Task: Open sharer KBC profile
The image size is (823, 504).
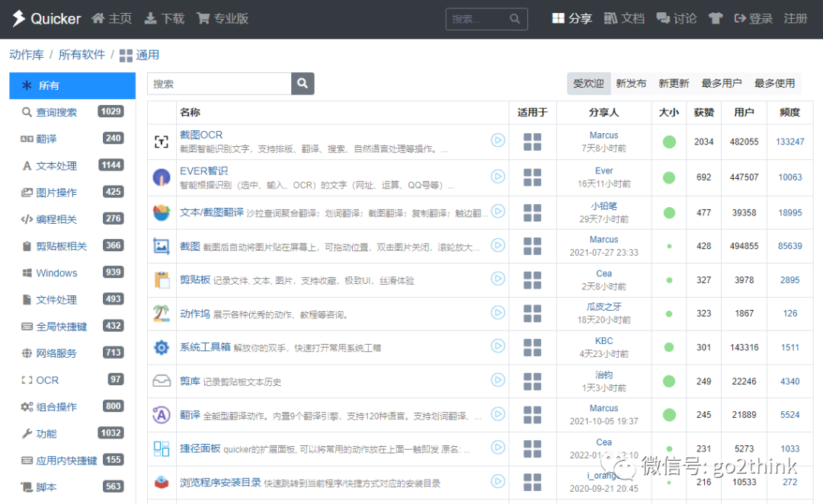Action: (604, 341)
